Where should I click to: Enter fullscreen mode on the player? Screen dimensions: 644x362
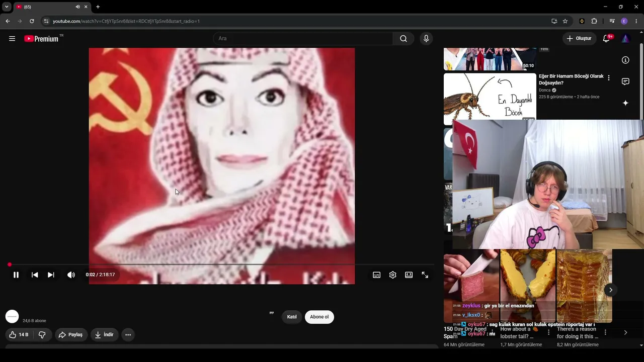[425, 275]
